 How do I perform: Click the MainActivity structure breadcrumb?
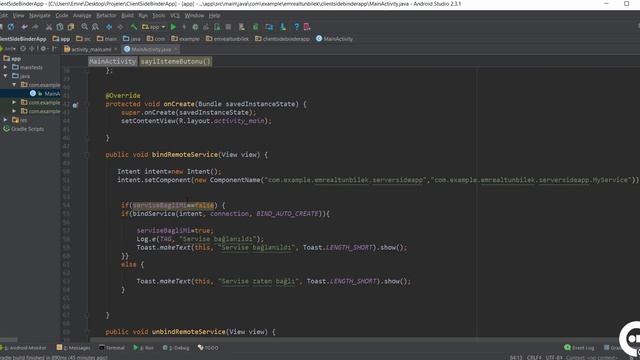112,62
